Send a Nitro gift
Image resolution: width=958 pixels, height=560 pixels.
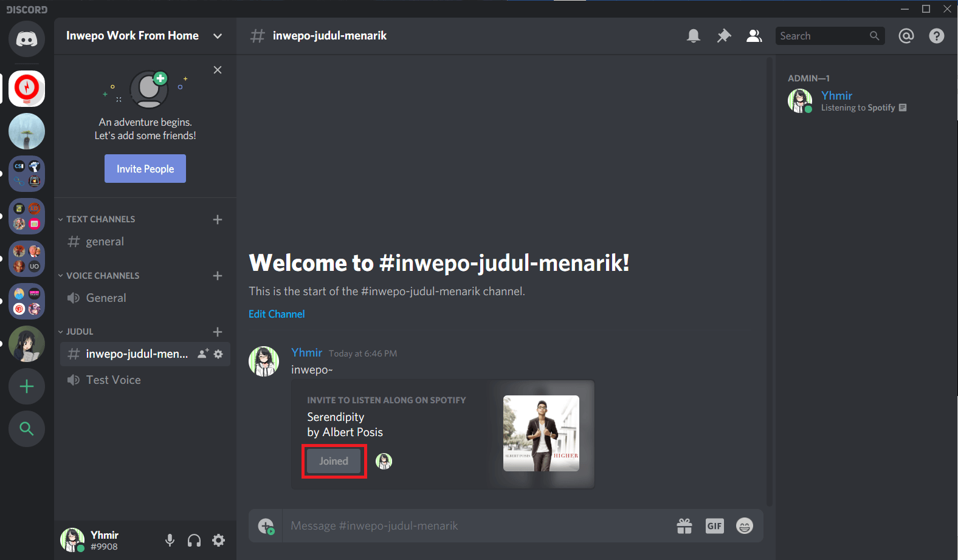point(684,526)
